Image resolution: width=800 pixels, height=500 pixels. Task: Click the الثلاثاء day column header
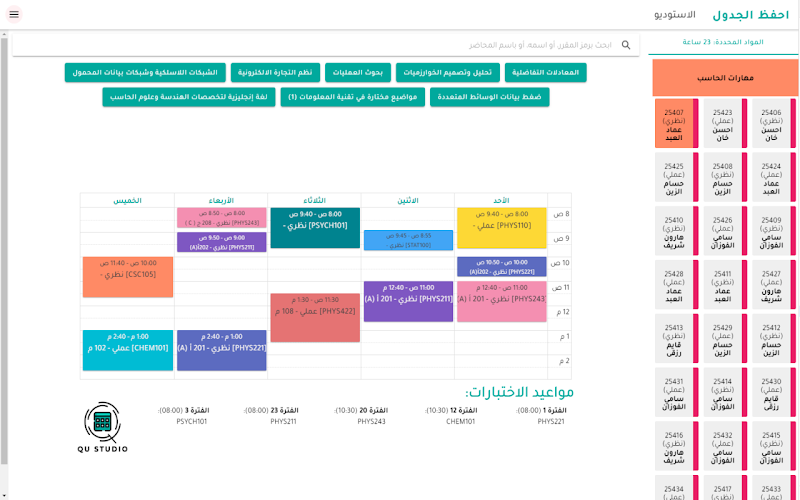314,201
